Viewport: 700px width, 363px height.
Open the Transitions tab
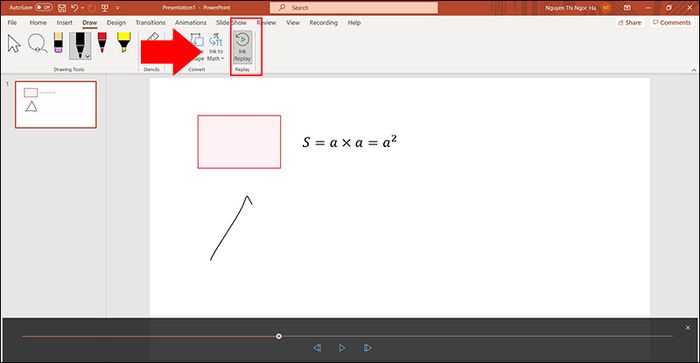(150, 22)
